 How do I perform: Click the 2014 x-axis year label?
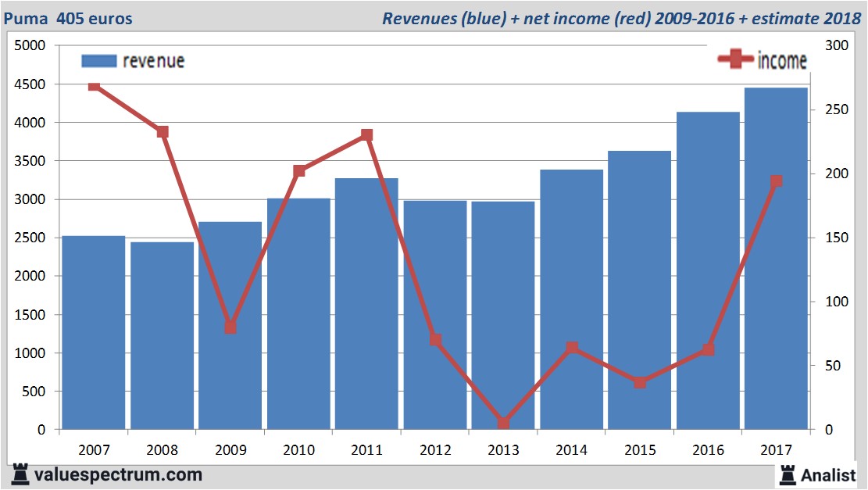(x=571, y=450)
